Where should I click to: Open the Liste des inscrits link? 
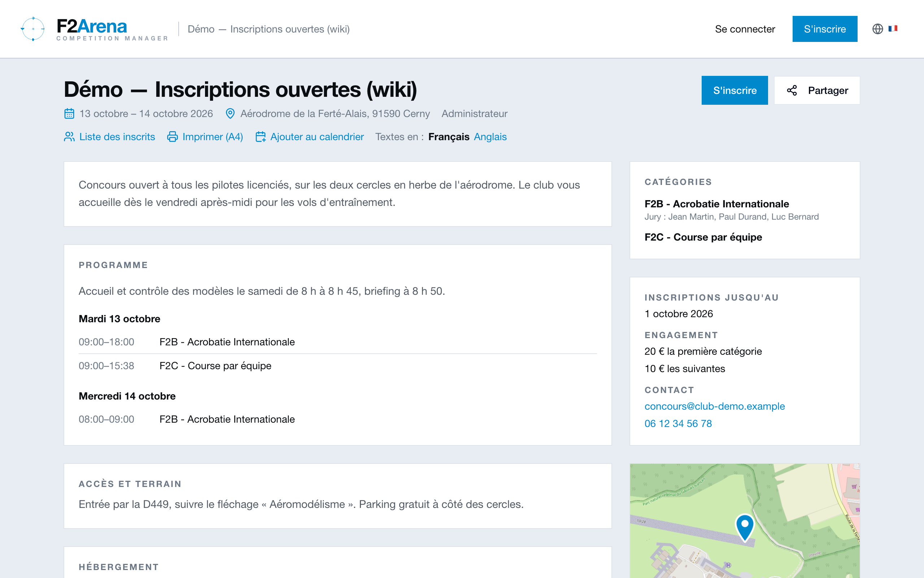point(110,137)
